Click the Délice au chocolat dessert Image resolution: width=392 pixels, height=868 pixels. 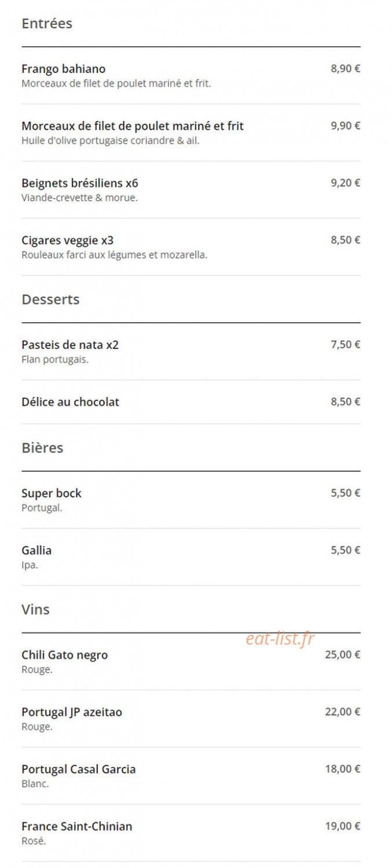pos(71,402)
